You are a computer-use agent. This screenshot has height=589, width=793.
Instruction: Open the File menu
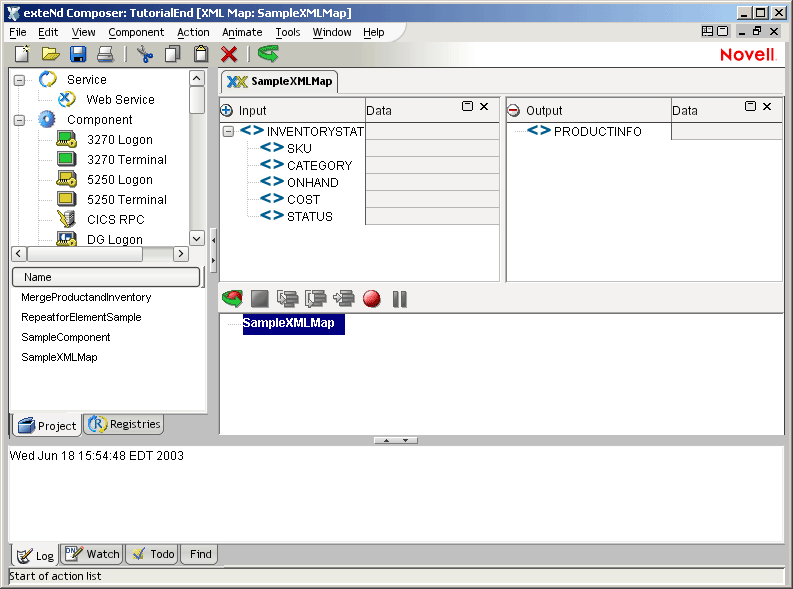tap(18, 32)
